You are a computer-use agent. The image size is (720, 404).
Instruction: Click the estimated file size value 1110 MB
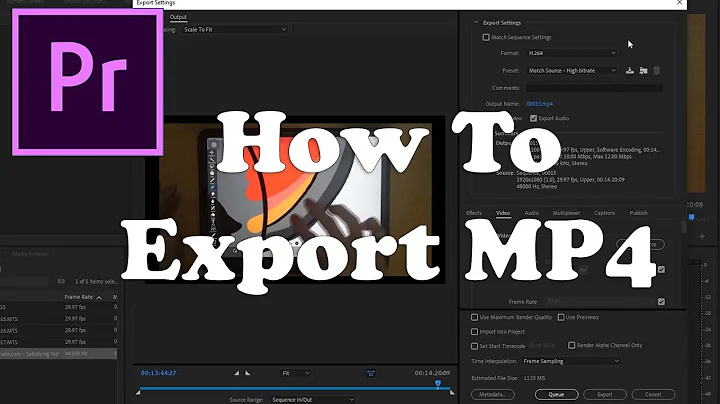(x=532, y=378)
